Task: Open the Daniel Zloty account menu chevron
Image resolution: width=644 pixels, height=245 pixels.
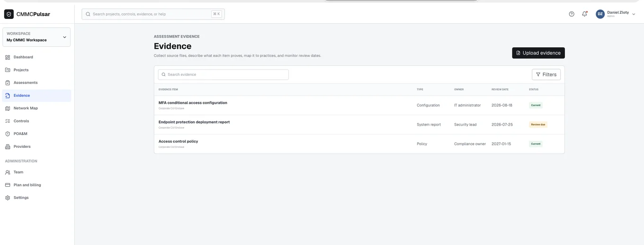Action: (x=634, y=14)
